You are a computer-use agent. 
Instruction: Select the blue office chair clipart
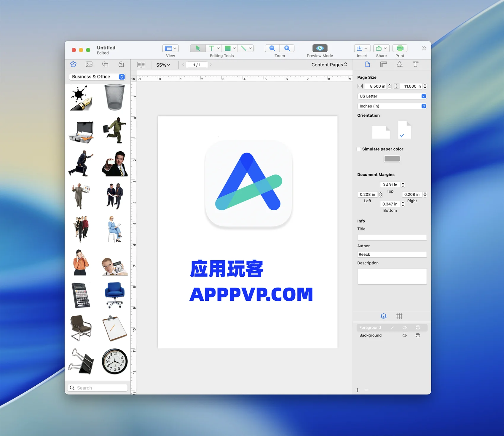[115, 295]
